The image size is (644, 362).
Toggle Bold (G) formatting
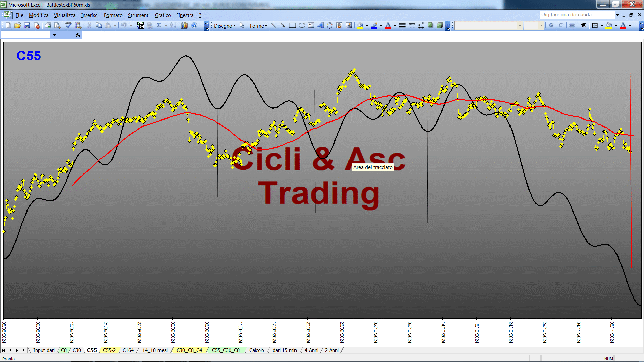pos(551,25)
